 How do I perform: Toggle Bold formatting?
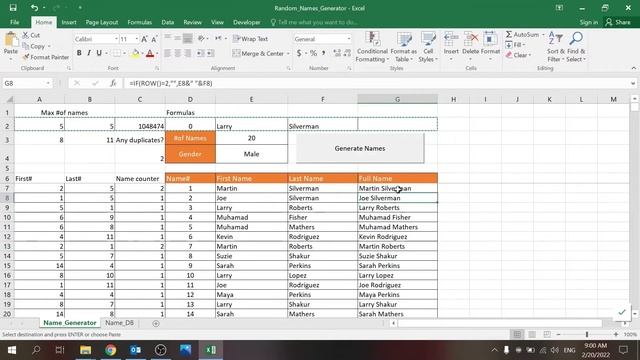tap(79, 53)
